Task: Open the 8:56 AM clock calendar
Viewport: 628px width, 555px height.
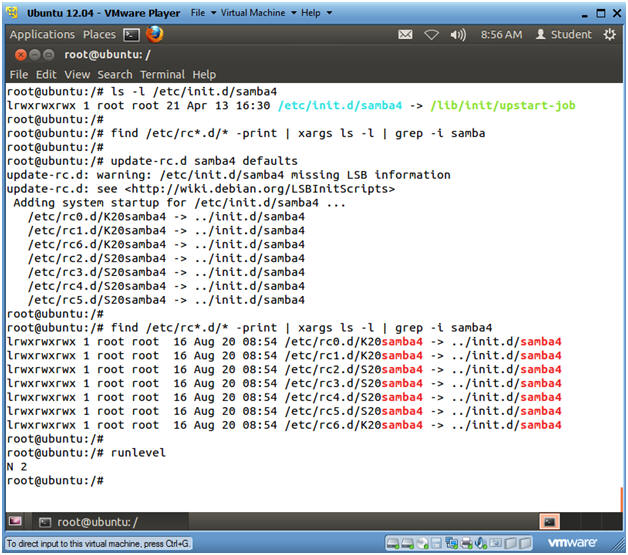Action: tap(501, 35)
